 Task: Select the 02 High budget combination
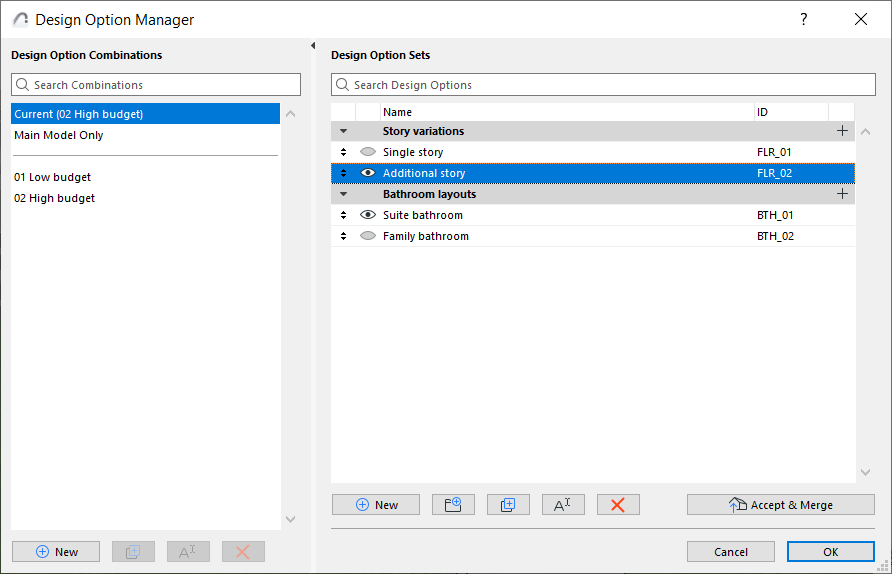click(x=146, y=198)
